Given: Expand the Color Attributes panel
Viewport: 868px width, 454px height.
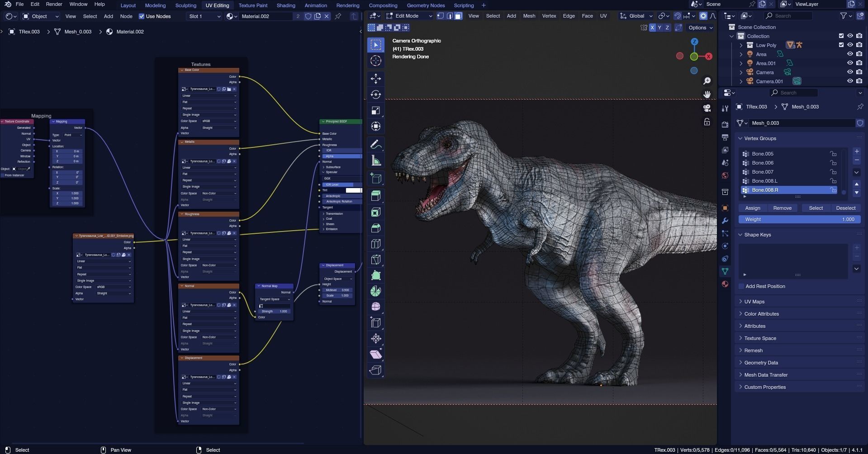Looking at the screenshot, I should (761, 314).
